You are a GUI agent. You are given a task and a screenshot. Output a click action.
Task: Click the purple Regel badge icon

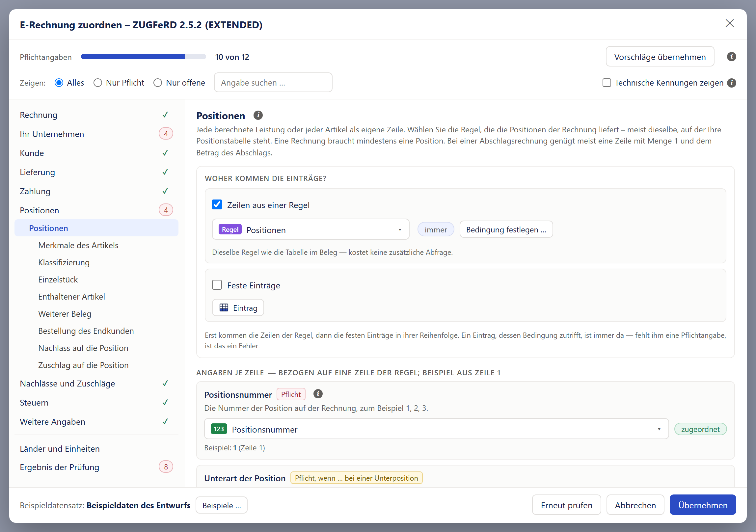[230, 229]
